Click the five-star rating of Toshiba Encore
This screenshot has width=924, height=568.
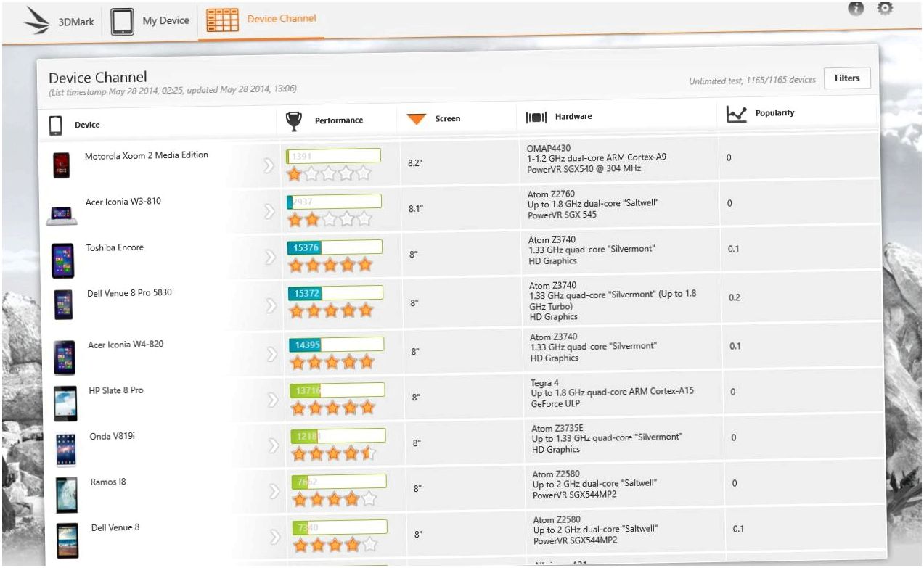point(331,265)
